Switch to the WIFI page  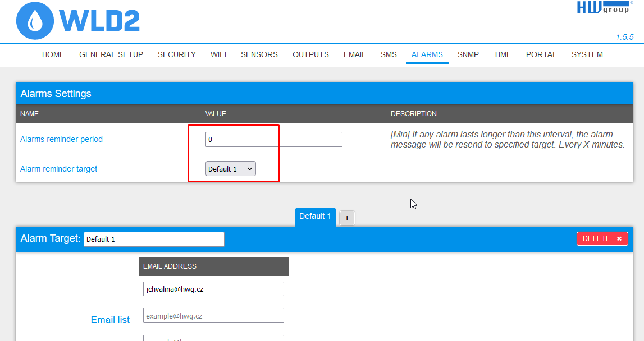(218, 54)
